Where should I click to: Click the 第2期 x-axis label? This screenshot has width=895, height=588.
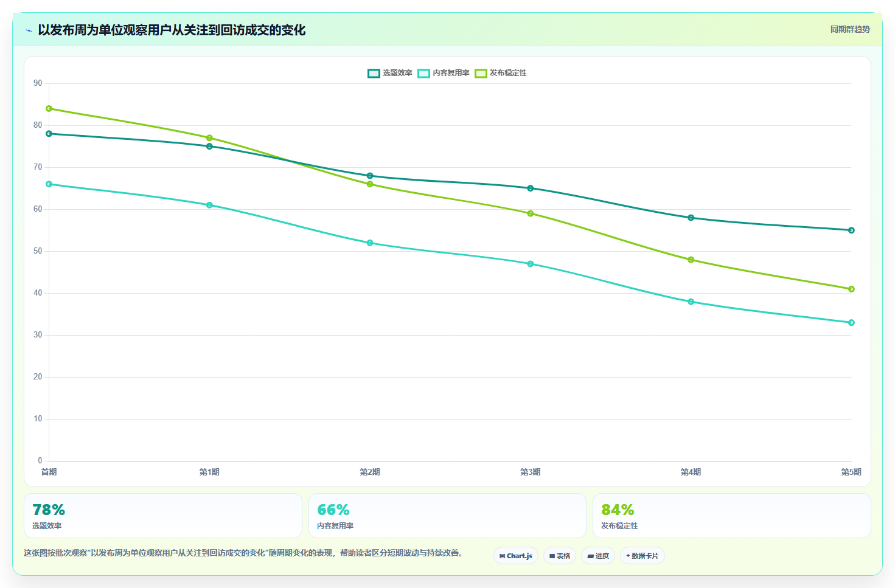pos(370,472)
